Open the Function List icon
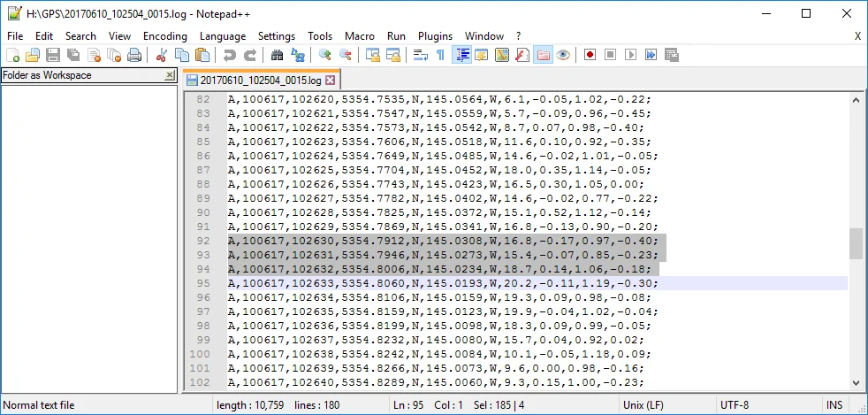Screen dimensions: 868x415 pyautogui.click(x=522, y=55)
